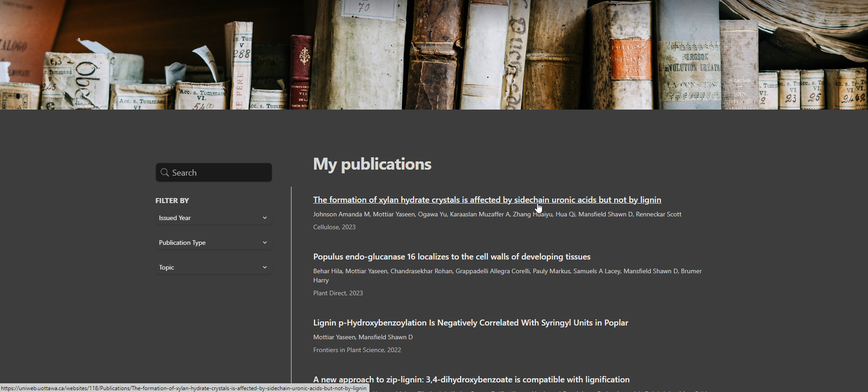The width and height of the screenshot is (868, 392).
Task: Open the xylan hydrate crystals publication
Action: [487, 200]
